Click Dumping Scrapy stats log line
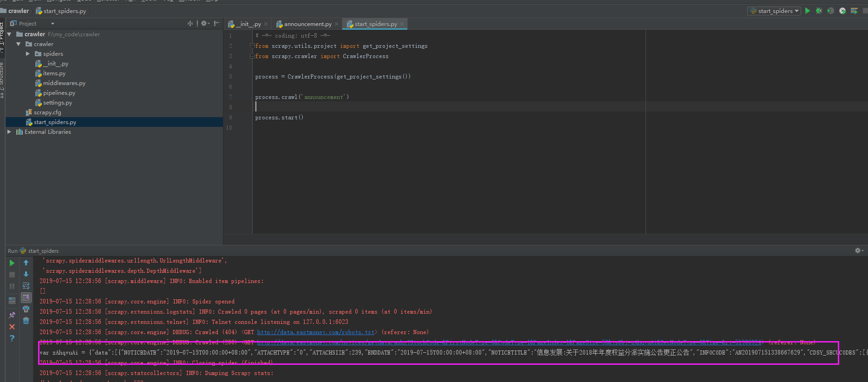This screenshot has width=868, height=382. (157, 373)
